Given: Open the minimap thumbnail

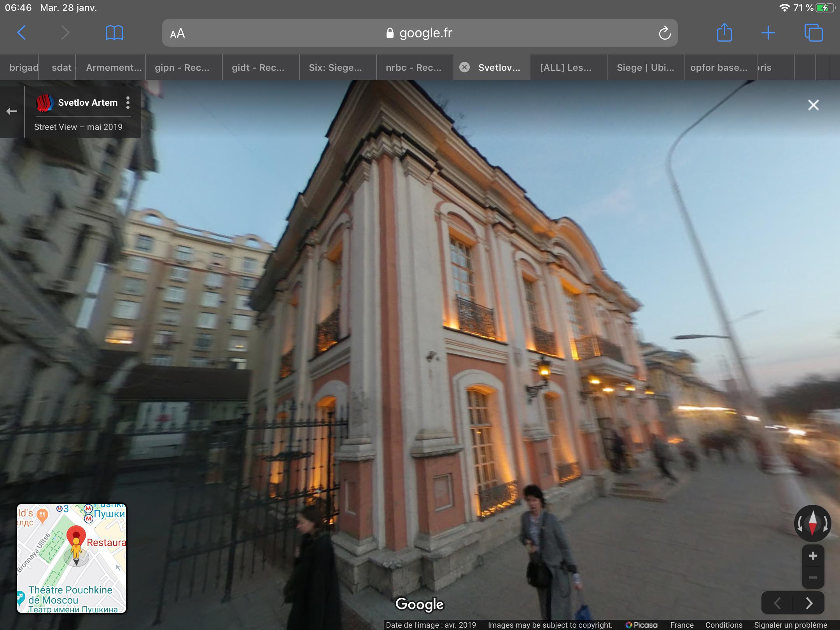Looking at the screenshot, I should click(72, 558).
